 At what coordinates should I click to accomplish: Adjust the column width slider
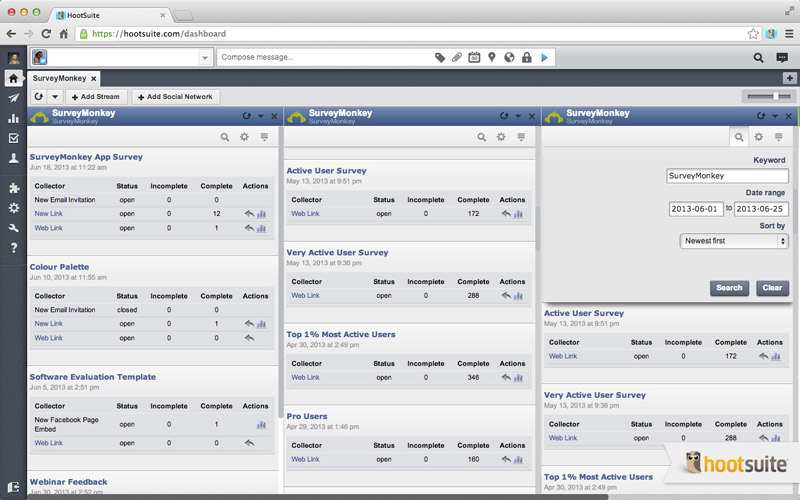tap(776, 96)
